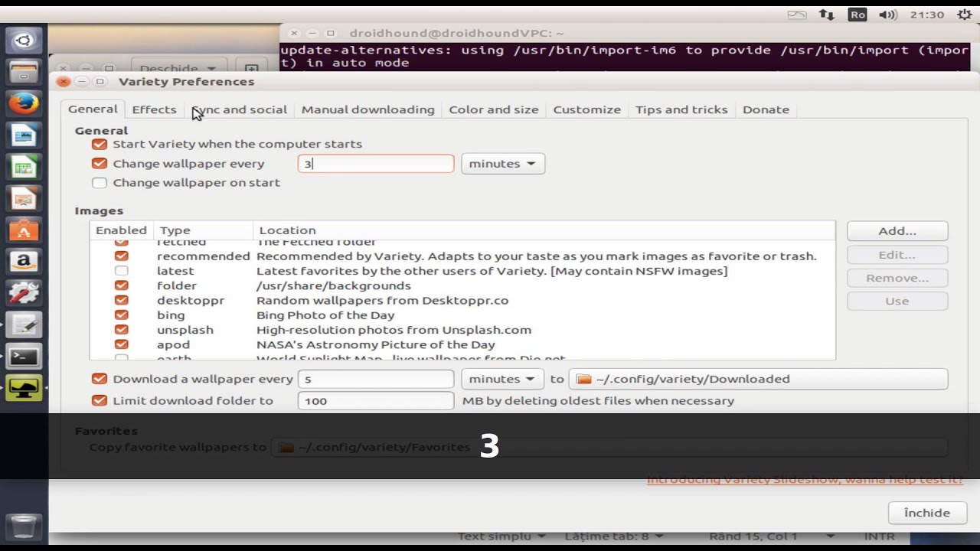Image resolution: width=980 pixels, height=551 pixels.
Task: Toggle Change wallpaper every checkbox
Action: (x=99, y=164)
